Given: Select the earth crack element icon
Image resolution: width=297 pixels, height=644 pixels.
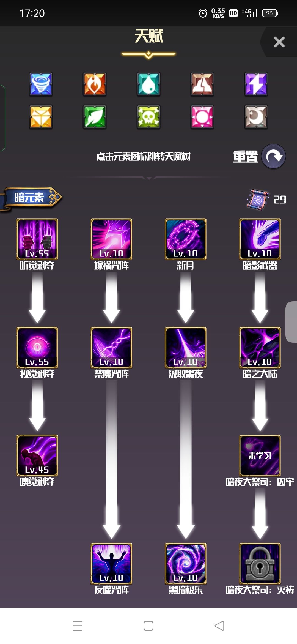Looking at the screenshot, I should [x=202, y=84].
